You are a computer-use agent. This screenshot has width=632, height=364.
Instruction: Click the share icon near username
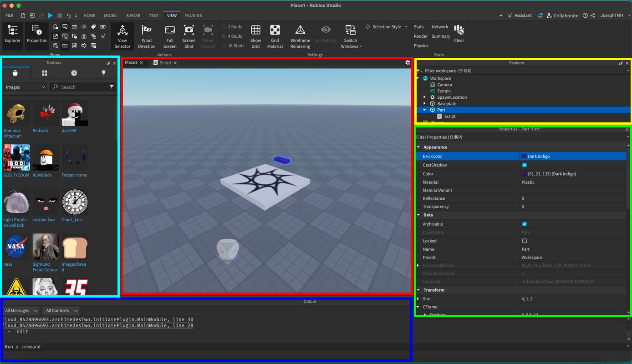click(x=593, y=15)
